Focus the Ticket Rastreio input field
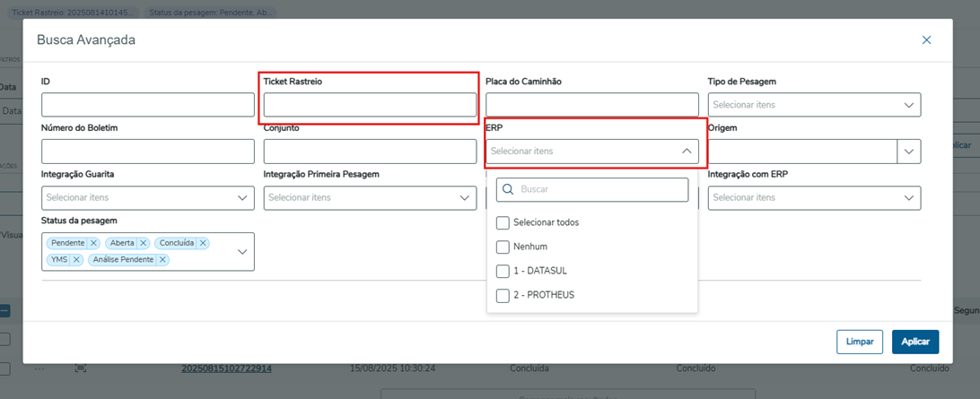Screen dimensions: 980x399 pos(370,105)
